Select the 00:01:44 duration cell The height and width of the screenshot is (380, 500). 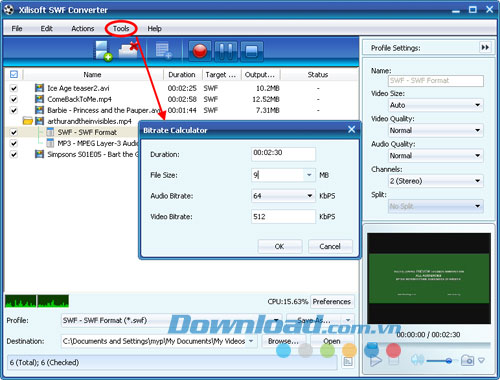coord(182,110)
